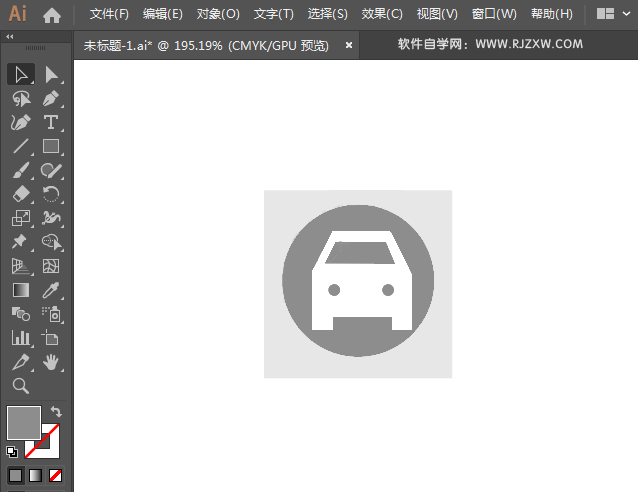Click the toolbar gripper handle
The width and height of the screenshot is (638, 492).
coord(35,48)
